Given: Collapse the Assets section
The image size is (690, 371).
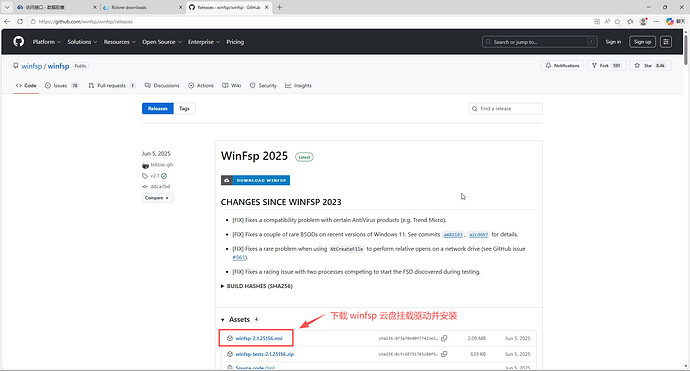Looking at the screenshot, I should coord(240,320).
